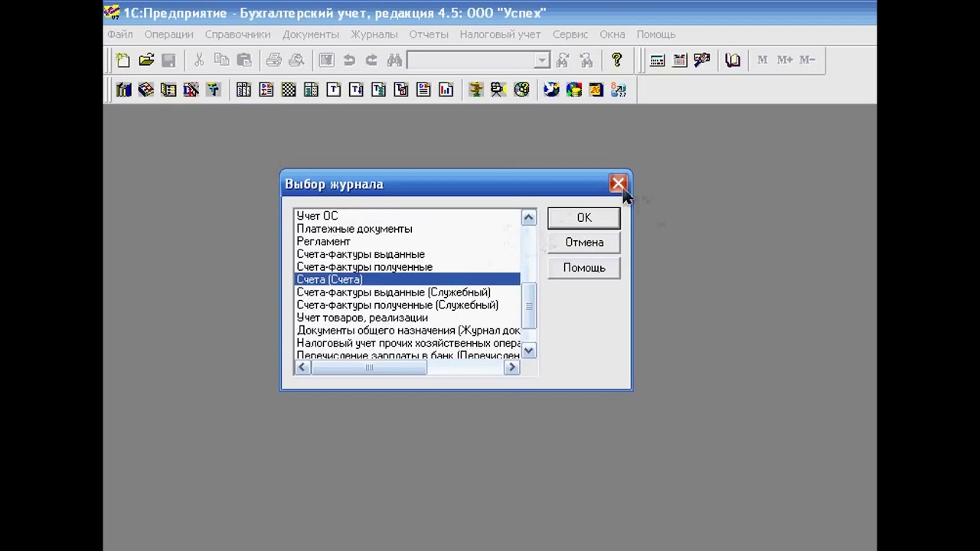Select Документы общего назначения row
The image size is (980, 551).
click(x=407, y=331)
